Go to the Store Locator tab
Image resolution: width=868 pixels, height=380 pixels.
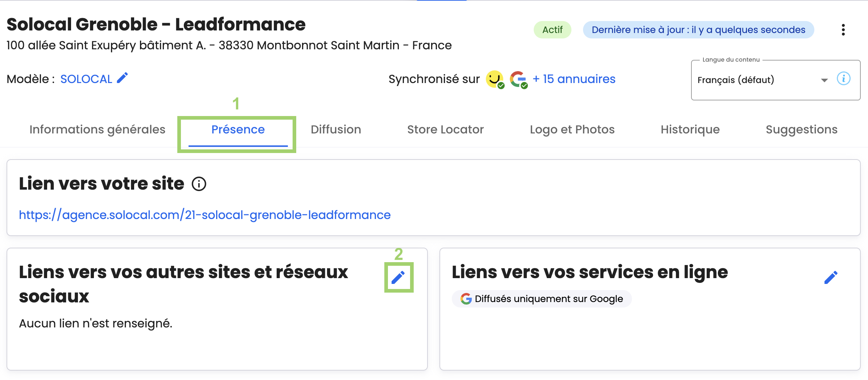445,129
